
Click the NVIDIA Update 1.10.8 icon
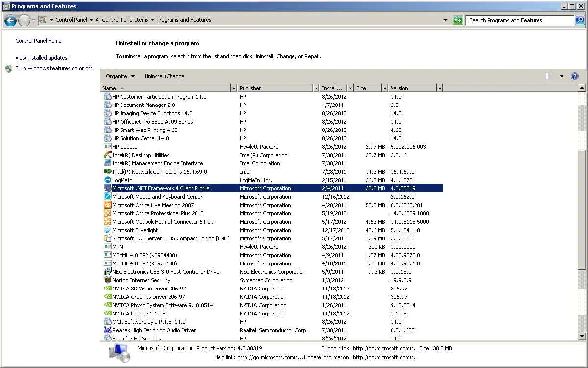tap(108, 314)
